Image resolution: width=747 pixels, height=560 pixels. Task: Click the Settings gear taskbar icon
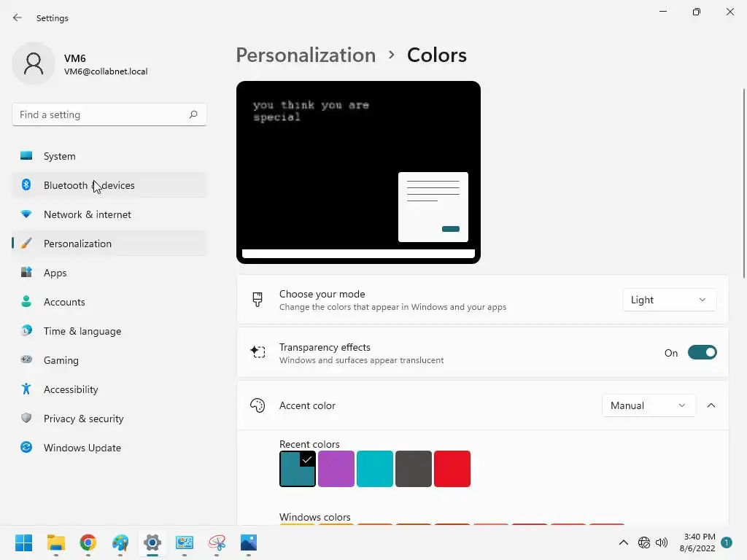(x=152, y=542)
